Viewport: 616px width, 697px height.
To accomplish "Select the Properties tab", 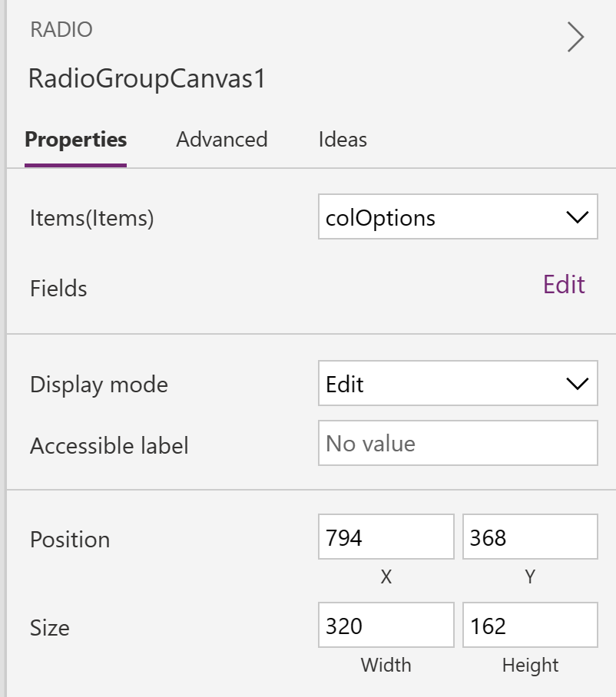I will (x=75, y=140).
